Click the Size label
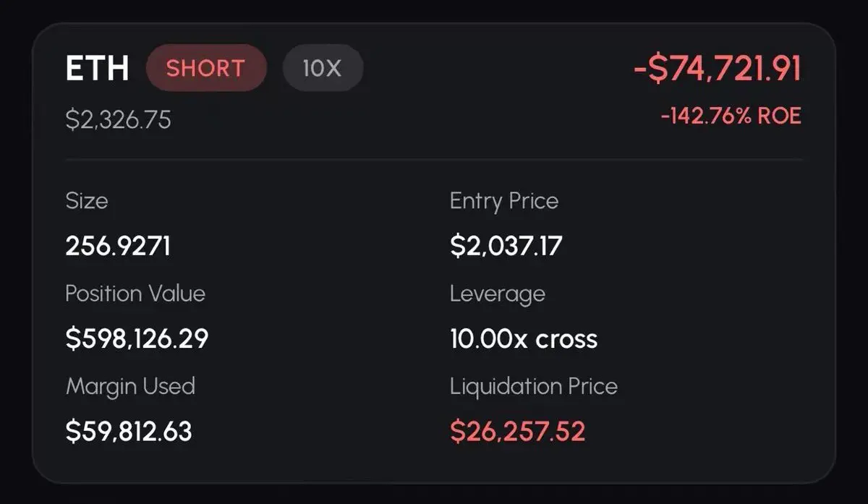The width and height of the screenshot is (868, 504). pos(86,201)
